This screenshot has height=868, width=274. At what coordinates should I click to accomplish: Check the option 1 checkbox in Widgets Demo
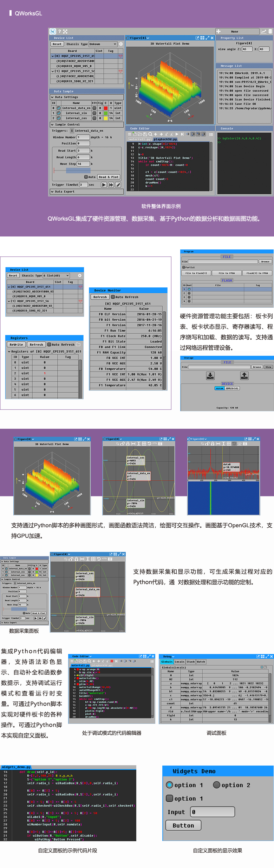point(170,798)
